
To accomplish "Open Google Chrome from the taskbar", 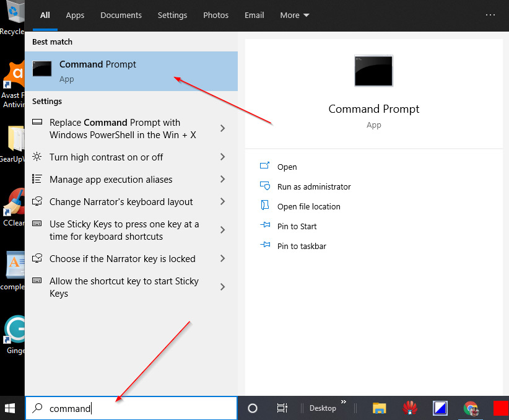I will pos(471,409).
